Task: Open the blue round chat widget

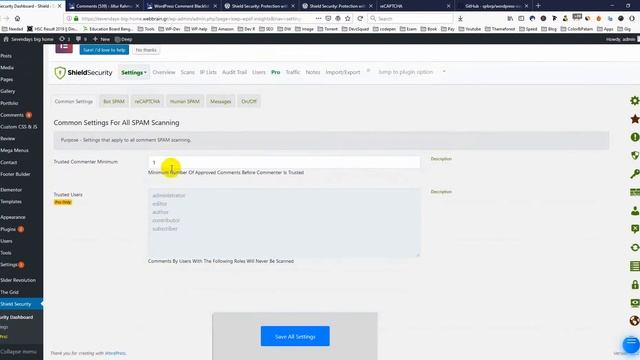Action: coord(631,344)
